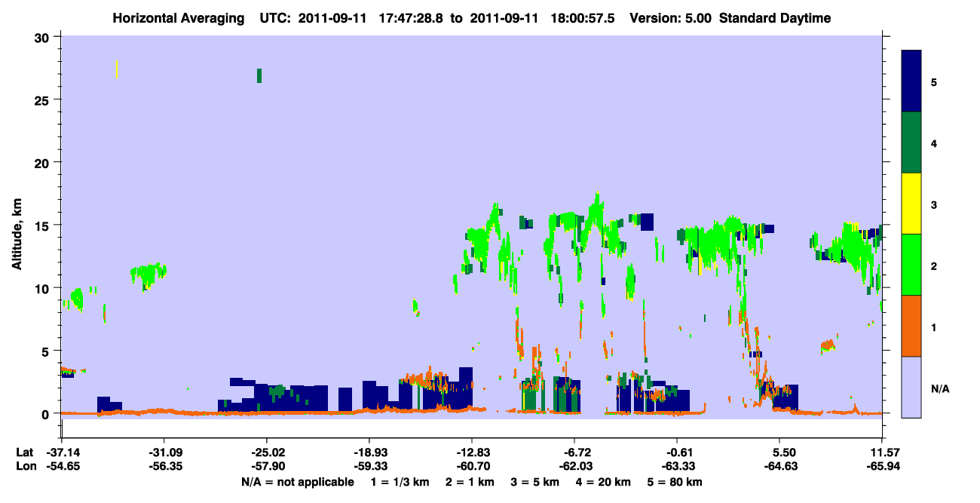Click the y-axis tick label 30
The height and width of the screenshot is (503, 980).
pos(44,37)
